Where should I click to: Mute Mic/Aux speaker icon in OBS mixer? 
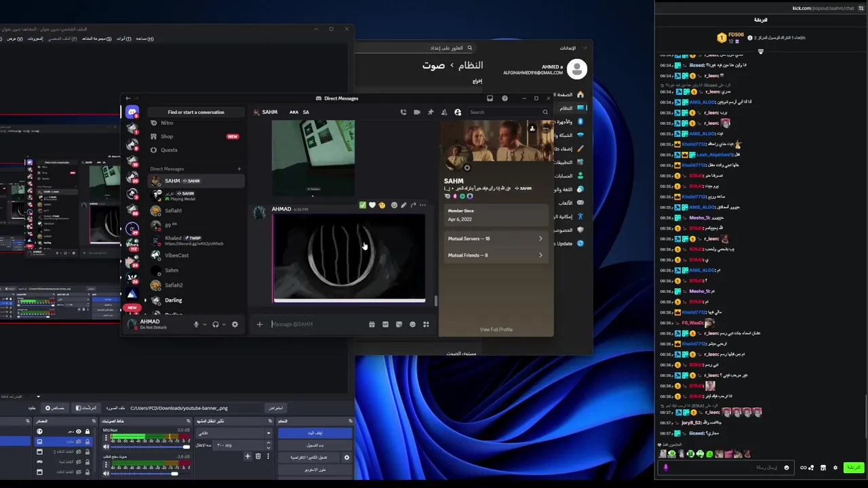tap(106, 447)
